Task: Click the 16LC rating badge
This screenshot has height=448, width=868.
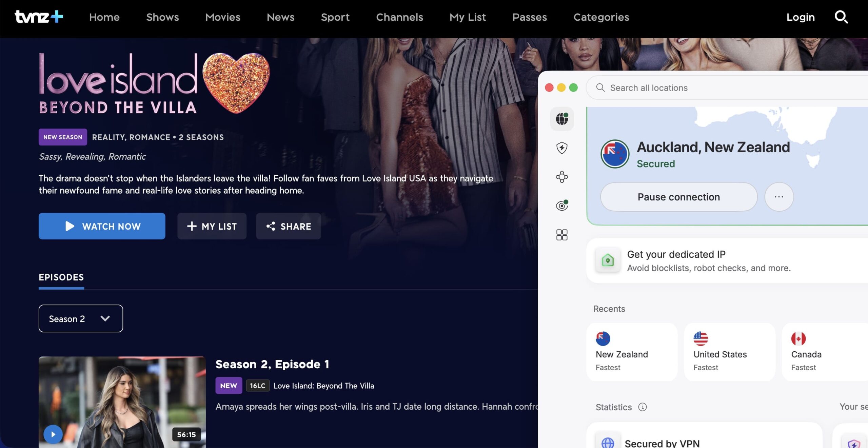Action: [257, 386]
